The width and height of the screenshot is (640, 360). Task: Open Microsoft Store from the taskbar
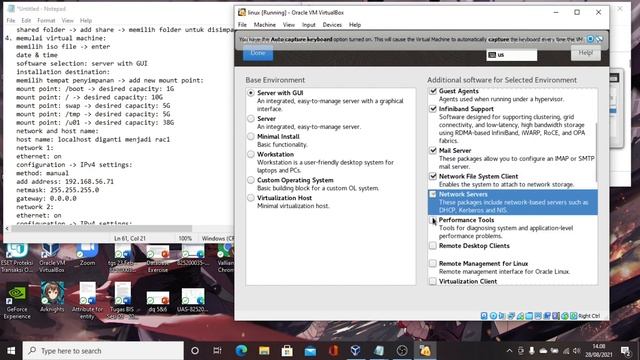pyautogui.click(x=287, y=351)
